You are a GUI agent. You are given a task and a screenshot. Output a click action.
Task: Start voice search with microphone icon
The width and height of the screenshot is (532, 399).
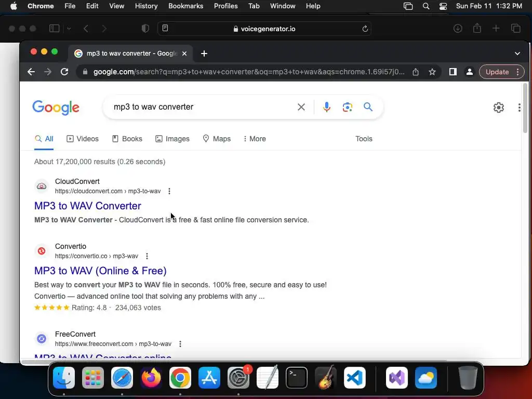326,107
